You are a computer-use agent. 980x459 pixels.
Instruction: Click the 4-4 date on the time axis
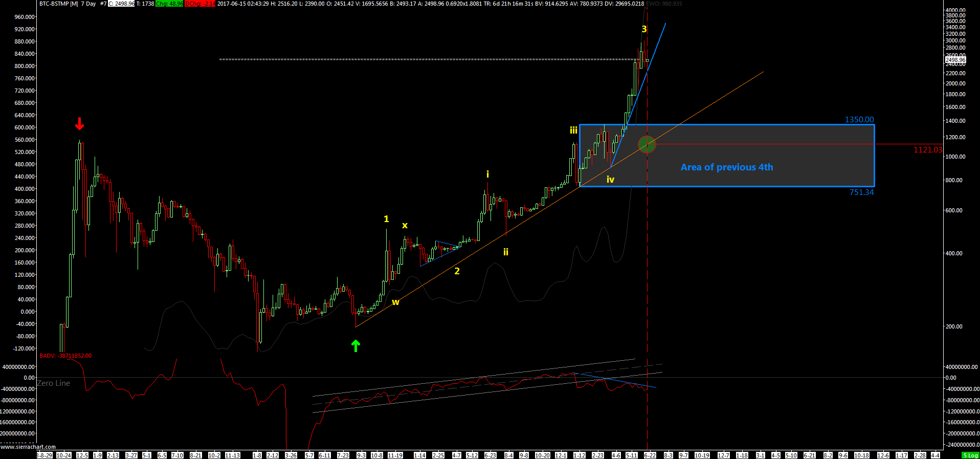(x=935, y=455)
